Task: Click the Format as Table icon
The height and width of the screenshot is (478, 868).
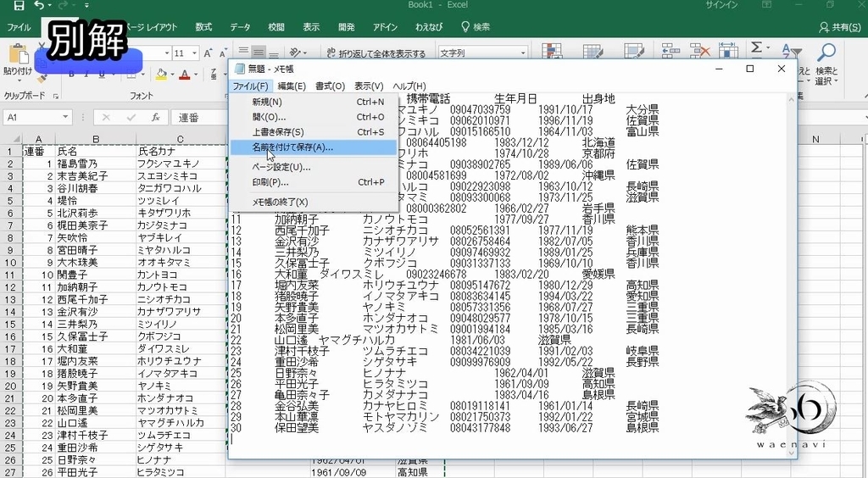Action: click(x=593, y=52)
